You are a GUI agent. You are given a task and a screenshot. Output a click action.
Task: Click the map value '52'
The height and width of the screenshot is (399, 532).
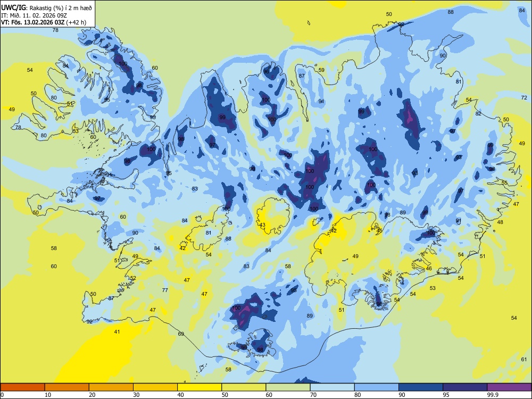pos(133,278)
